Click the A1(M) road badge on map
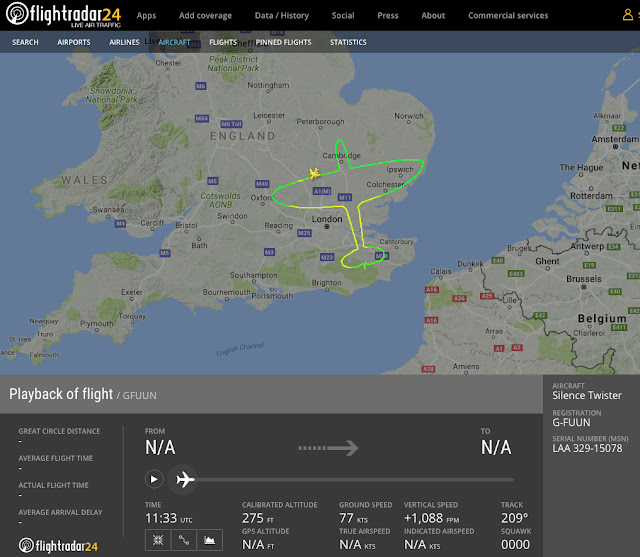 (322, 191)
